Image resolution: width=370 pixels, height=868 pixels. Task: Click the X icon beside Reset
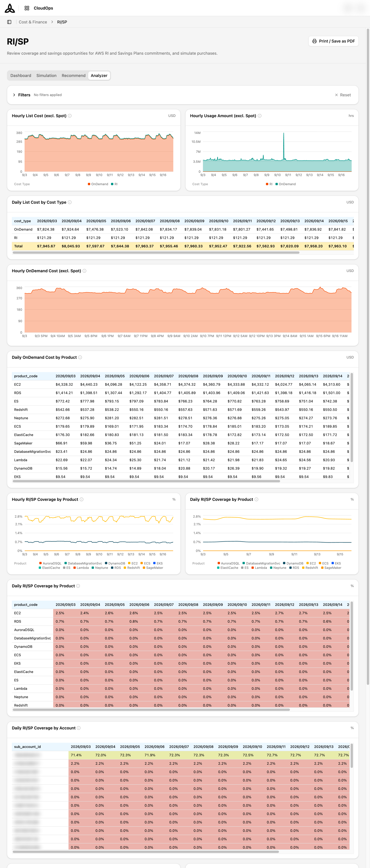click(x=336, y=95)
